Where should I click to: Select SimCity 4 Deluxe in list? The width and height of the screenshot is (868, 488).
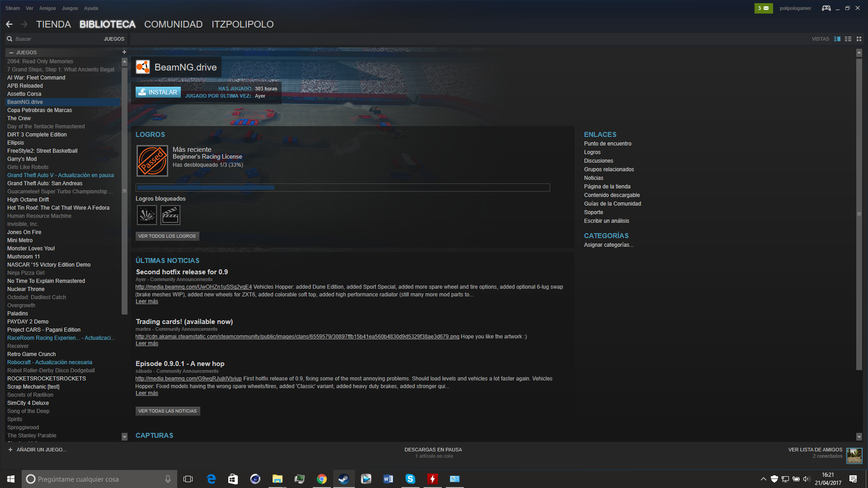63,403
